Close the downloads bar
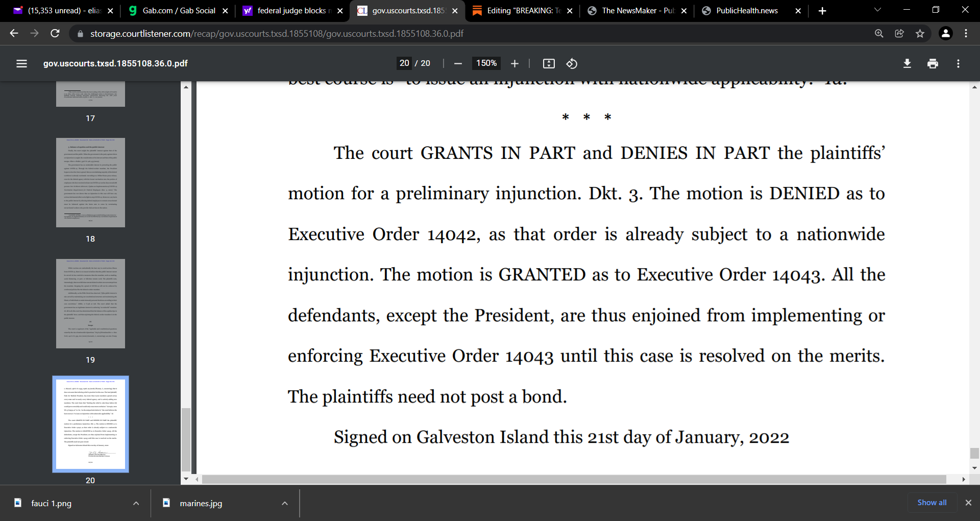Viewport: 980px width, 521px height. [x=968, y=503]
